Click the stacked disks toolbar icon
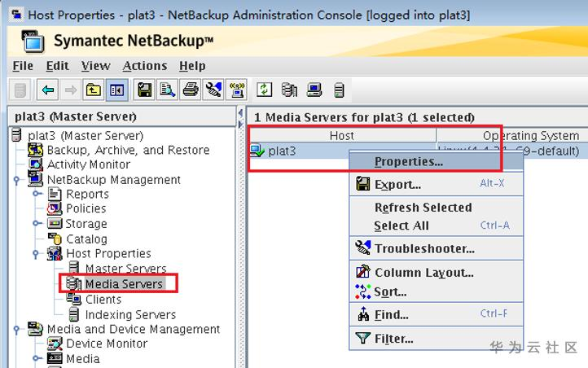 (289, 90)
